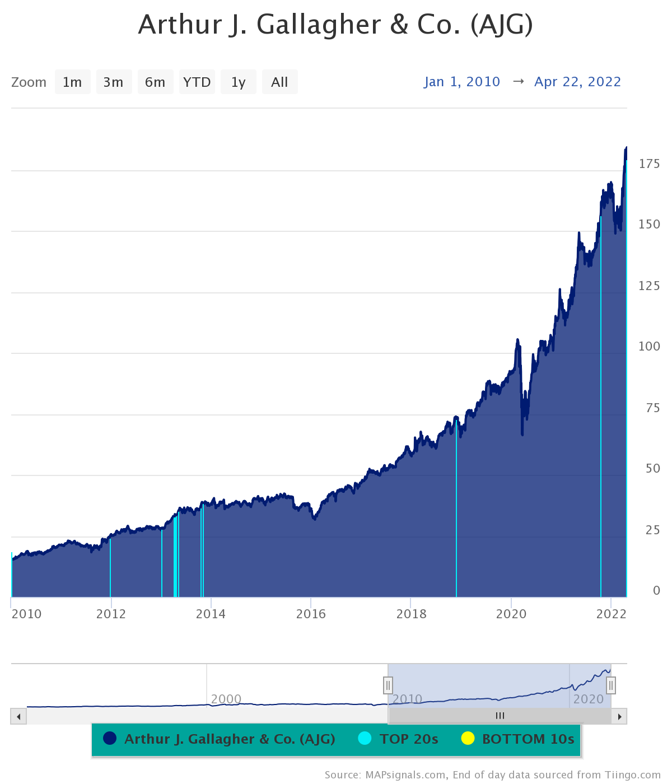Click the 2018 x-axis label
This screenshot has height=784, width=672.
(411, 614)
